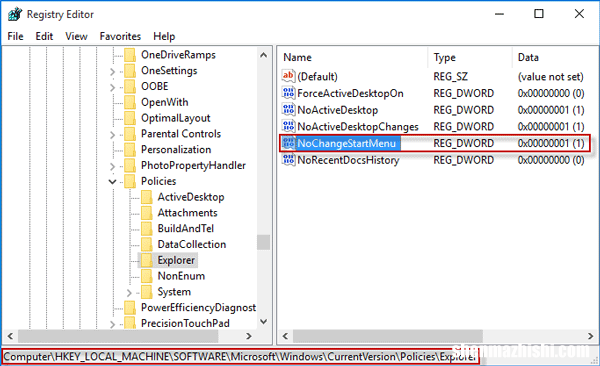Click the DWORD icon of NoChangeStartMenu

click(x=288, y=143)
